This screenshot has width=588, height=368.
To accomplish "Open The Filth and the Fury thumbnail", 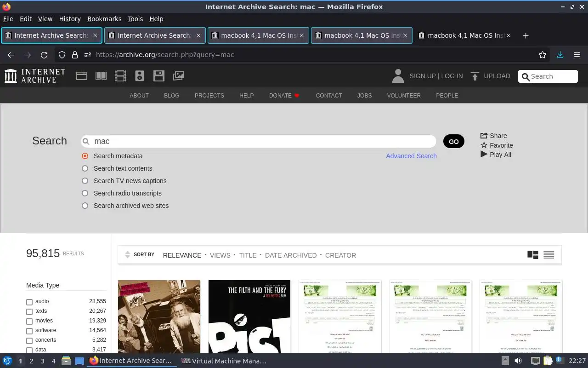I will click(x=249, y=316).
